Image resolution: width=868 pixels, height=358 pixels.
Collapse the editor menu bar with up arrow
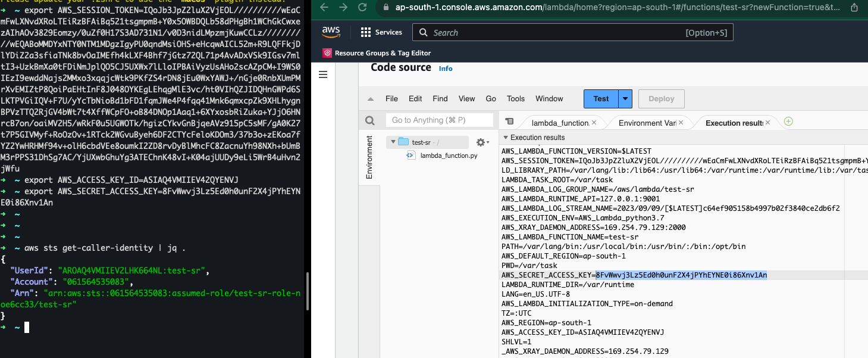pyautogui.click(x=370, y=99)
